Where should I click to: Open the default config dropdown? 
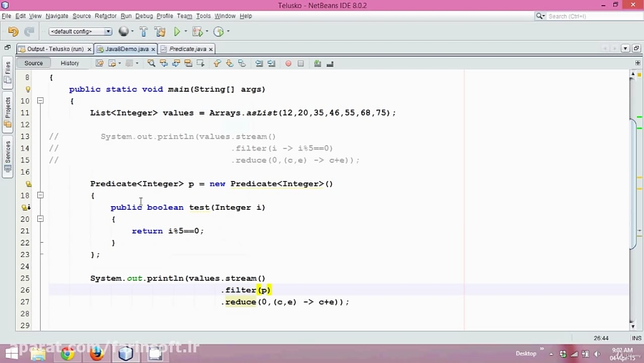click(80, 32)
